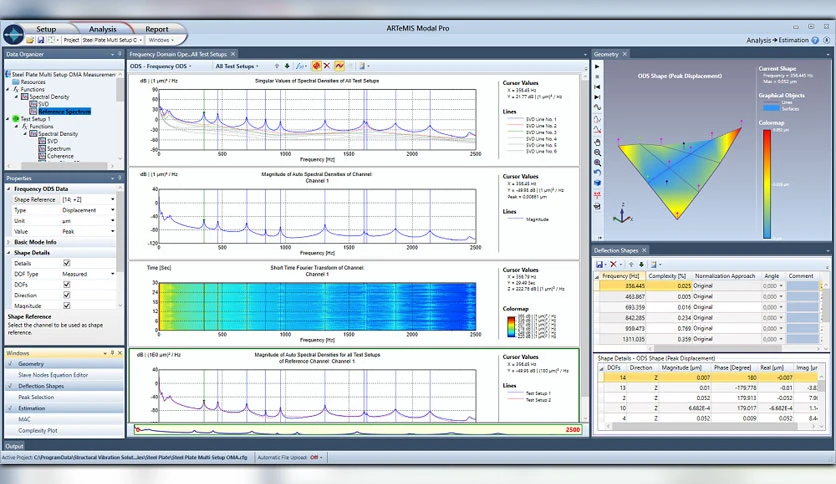Toggle the Geometry window entry

pos(64,364)
